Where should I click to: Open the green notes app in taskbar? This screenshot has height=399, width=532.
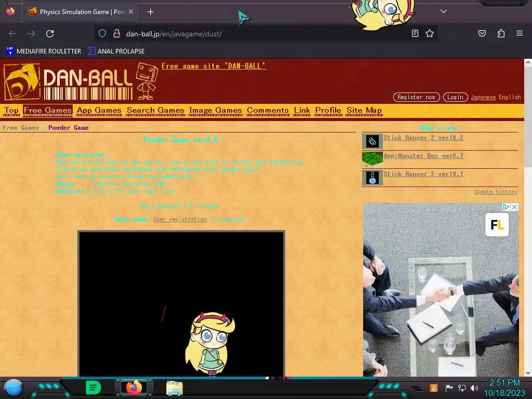(94, 388)
